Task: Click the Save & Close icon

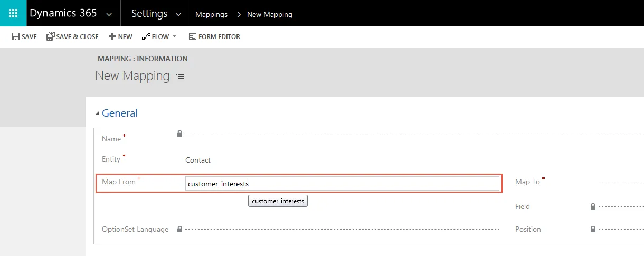Action: pyautogui.click(x=50, y=36)
